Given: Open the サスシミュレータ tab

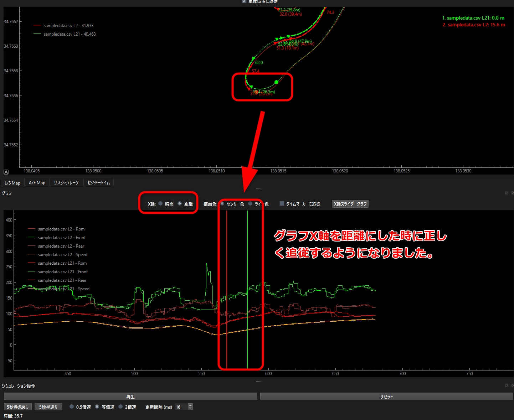Looking at the screenshot, I should tap(66, 183).
